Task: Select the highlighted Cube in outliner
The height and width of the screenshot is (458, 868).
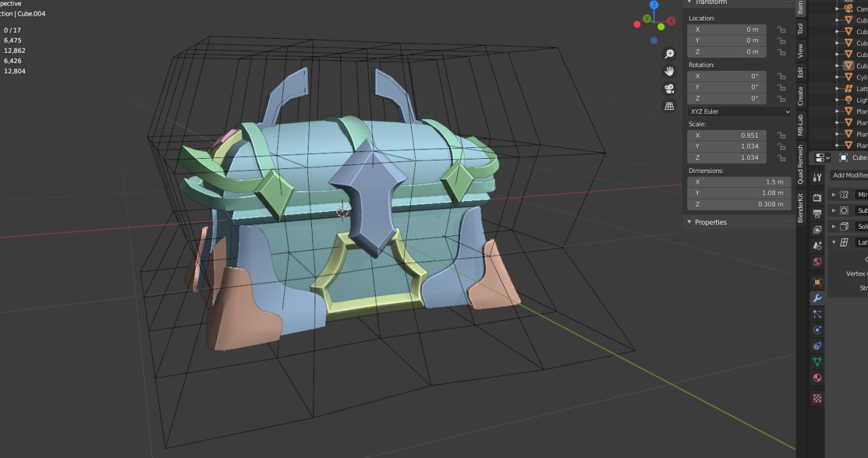Action: coord(856,66)
